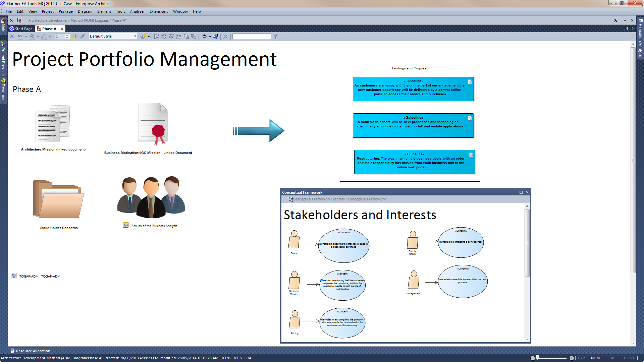Click the filter icon in toolbar
644x362 pixels.
(276, 36)
